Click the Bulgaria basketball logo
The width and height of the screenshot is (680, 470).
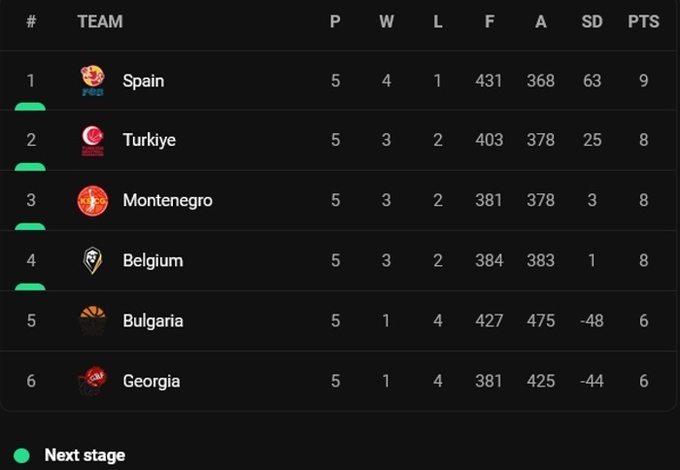93,321
